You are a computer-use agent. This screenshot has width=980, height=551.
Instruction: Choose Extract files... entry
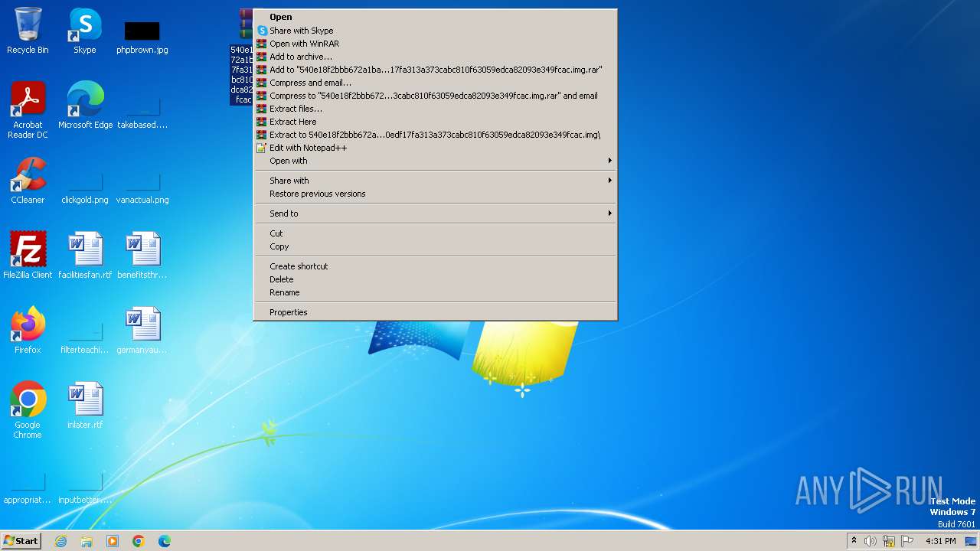pos(436,109)
